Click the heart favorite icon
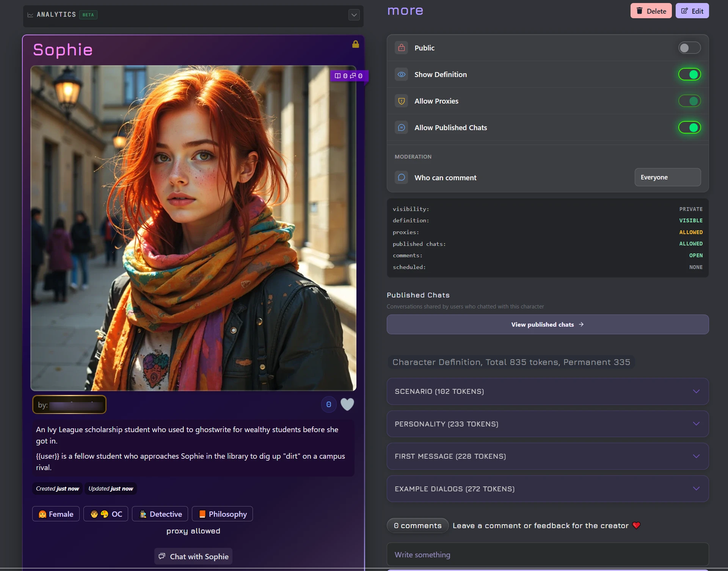728x571 pixels. 347,404
